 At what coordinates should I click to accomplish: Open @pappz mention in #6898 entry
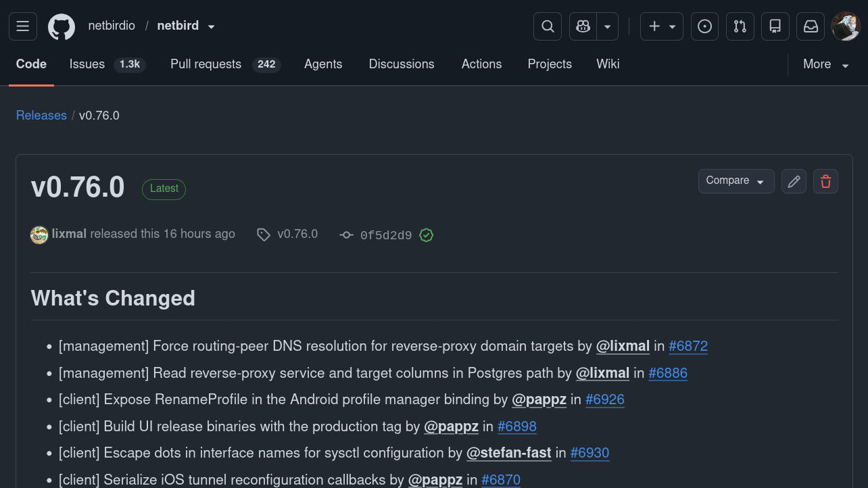click(451, 426)
